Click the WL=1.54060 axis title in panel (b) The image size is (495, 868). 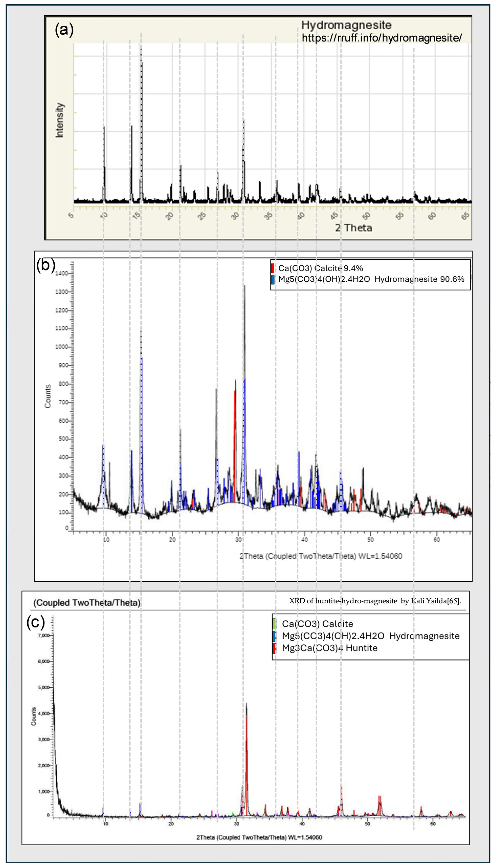[x=321, y=556]
